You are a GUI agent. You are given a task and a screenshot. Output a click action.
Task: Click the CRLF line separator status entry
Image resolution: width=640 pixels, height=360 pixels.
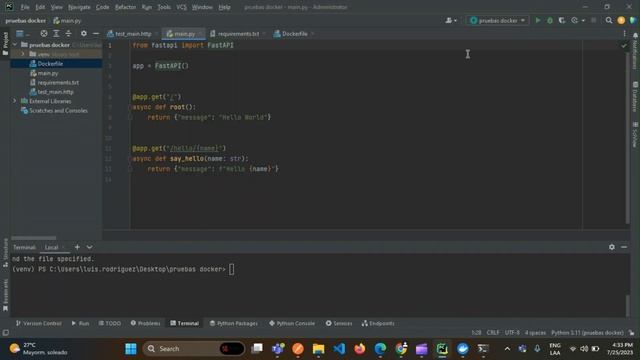493,333
